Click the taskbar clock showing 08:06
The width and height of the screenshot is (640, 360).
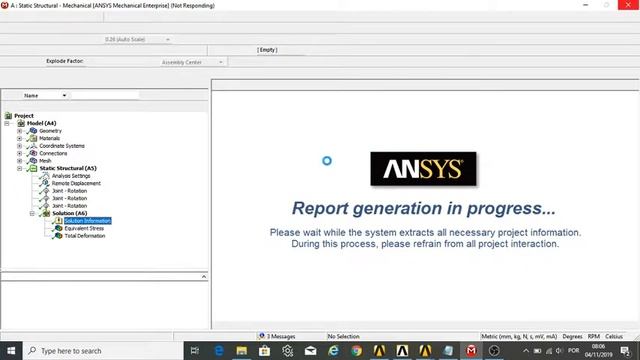[x=598, y=351]
